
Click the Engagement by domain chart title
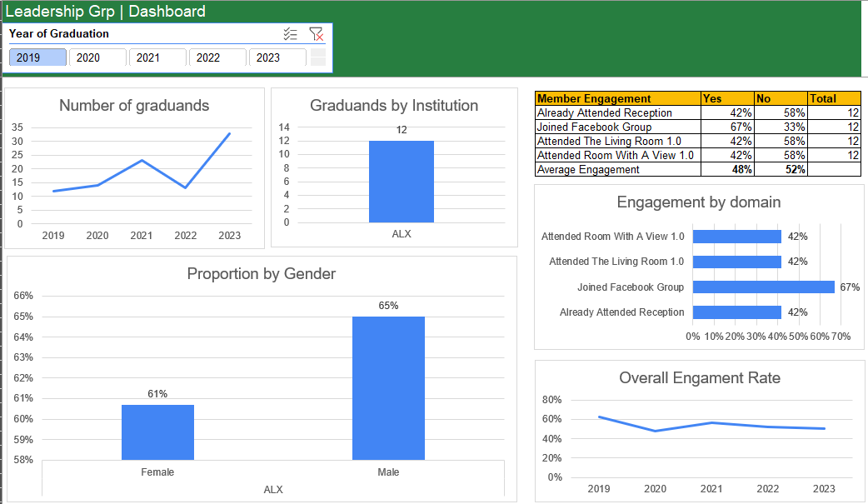click(x=699, y=202)
